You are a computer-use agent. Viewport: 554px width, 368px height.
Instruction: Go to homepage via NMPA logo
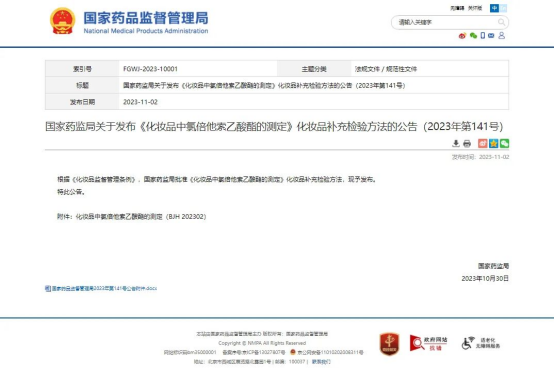[129, 22]
